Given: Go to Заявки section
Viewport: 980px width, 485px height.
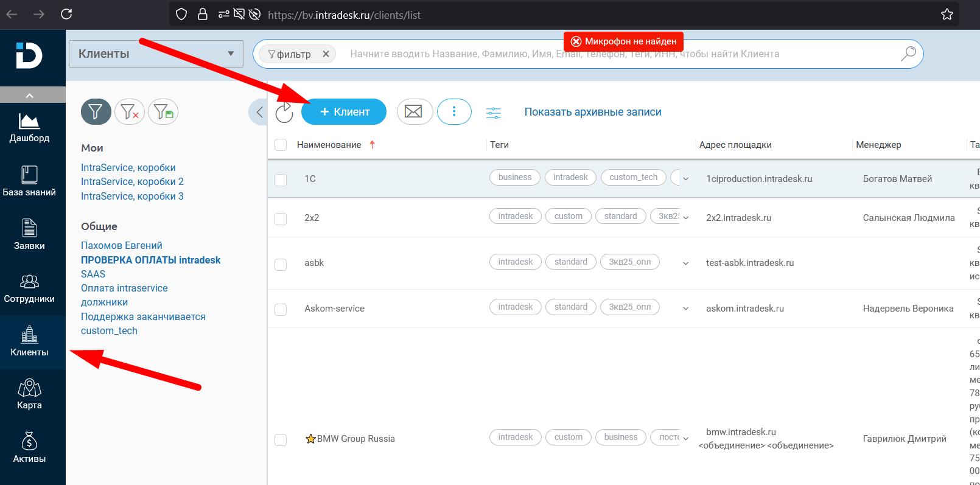Looking at the screenshot, I should click(29, 235).
